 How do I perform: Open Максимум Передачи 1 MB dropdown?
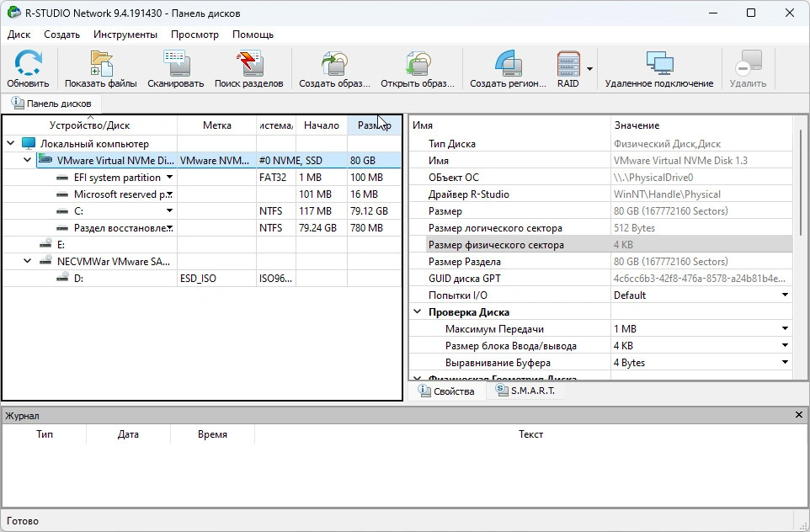point(785,328)
